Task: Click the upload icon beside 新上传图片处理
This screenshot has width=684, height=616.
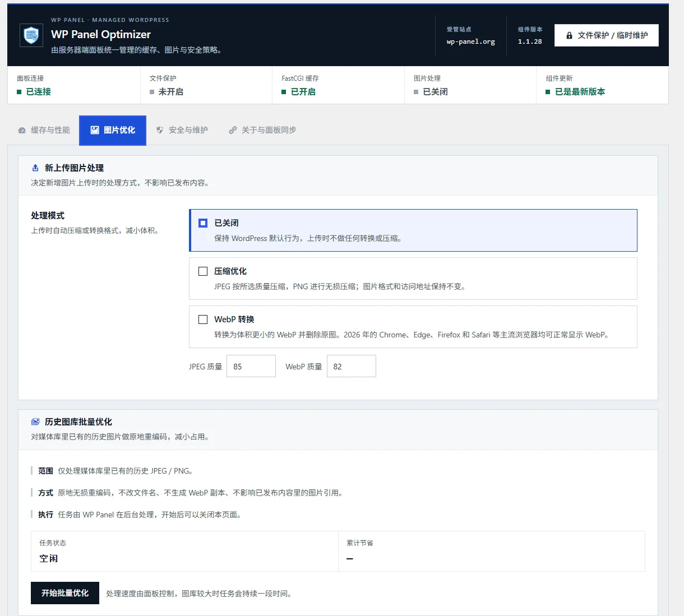Action: click(35, 168)
